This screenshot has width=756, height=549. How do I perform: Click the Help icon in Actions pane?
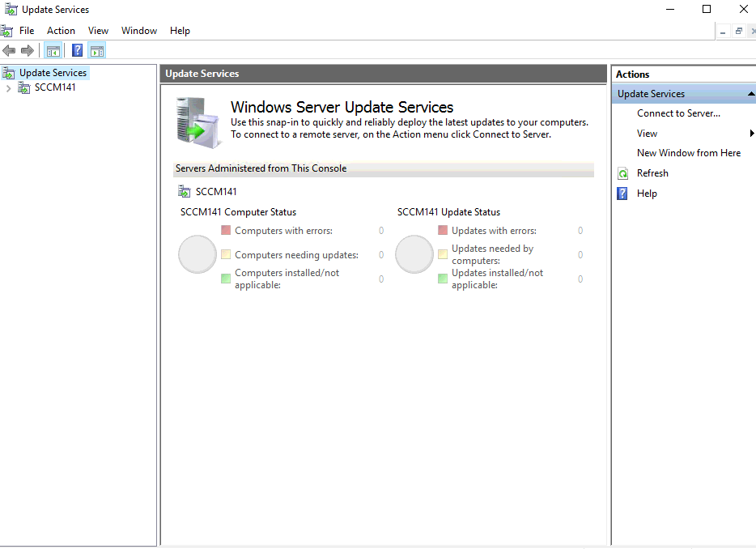coord(622,194)
